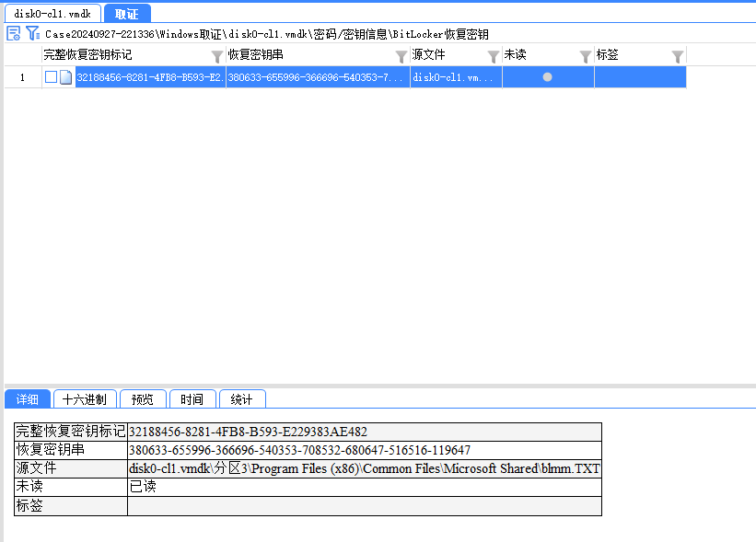Viewport: 756px width, 542px height.
Task: Select the 详细 tab
Action: click(27, 399)
